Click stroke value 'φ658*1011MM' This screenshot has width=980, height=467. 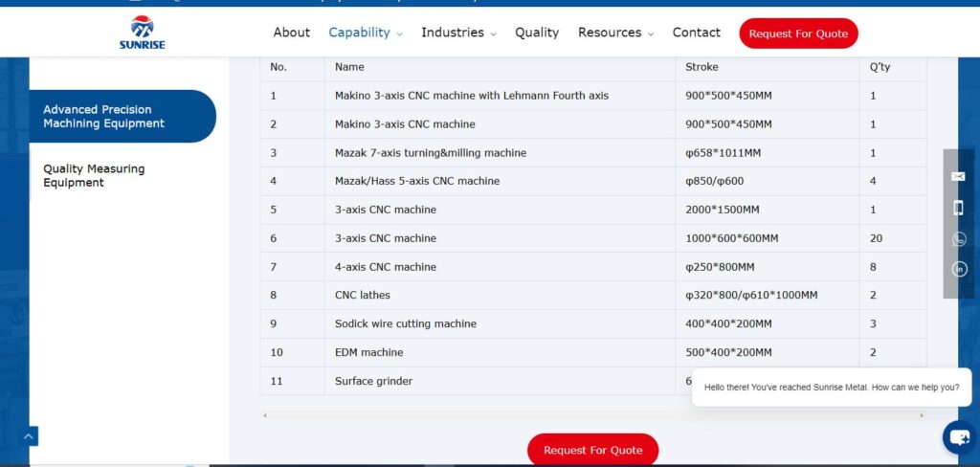click(724, 152)
